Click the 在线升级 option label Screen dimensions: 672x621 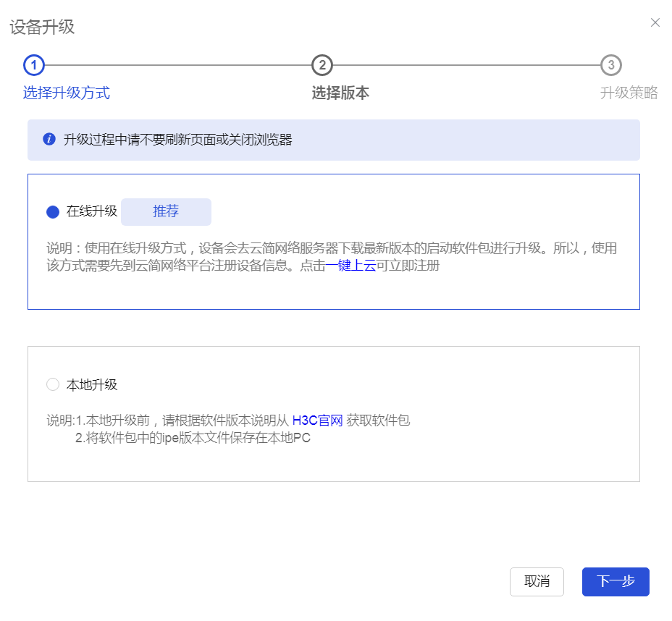pyautogui.click(x=92, y=211)
